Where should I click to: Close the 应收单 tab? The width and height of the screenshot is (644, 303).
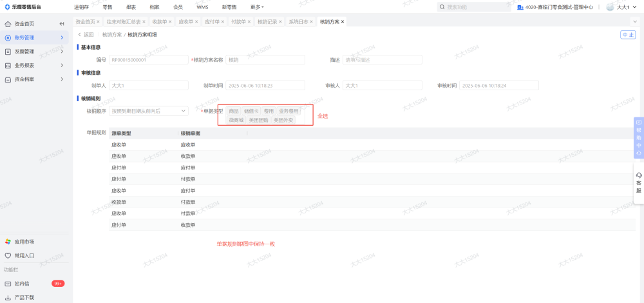(196, 21)
